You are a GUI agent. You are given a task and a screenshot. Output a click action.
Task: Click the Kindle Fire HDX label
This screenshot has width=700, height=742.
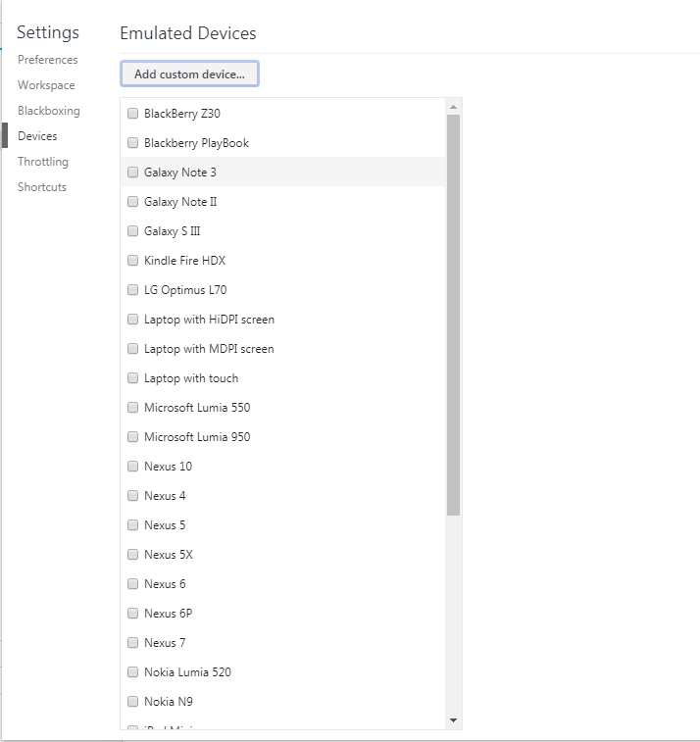point(184,261)
